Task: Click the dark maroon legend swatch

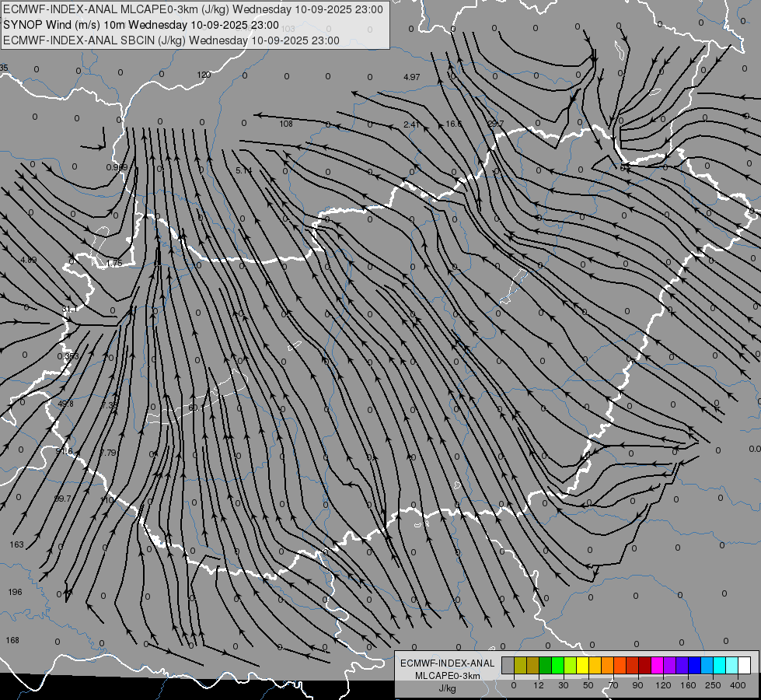Action: [645, 666]
